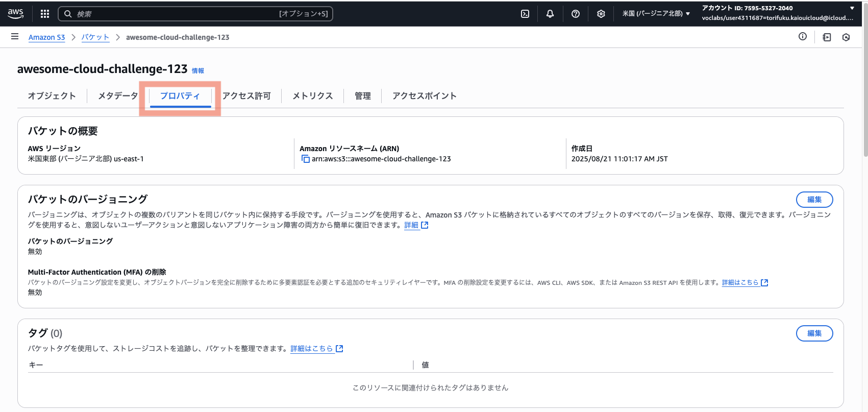The height and width of the screenshot is (412, 868).
Task: Open the region selector 米国 (バージニア北部)
Action: (x=656, y=14)
